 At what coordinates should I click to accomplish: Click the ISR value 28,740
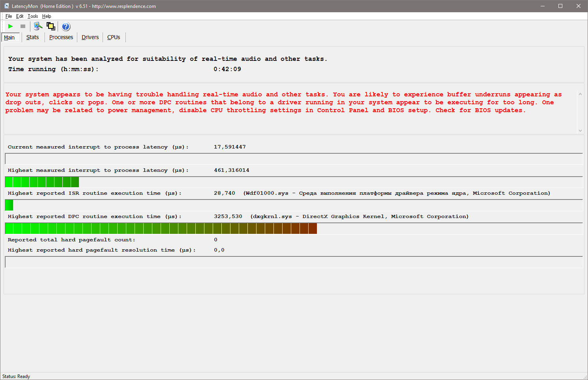225,193
